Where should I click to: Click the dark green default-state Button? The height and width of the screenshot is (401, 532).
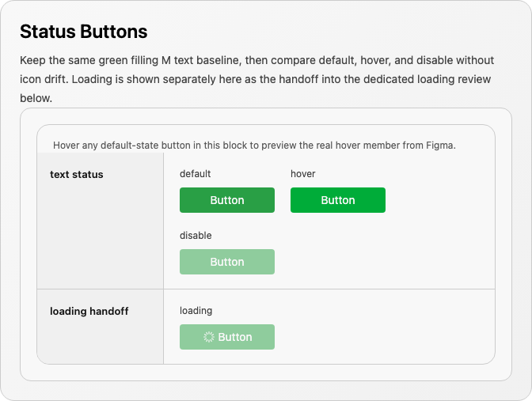click(x=227, y=200)
